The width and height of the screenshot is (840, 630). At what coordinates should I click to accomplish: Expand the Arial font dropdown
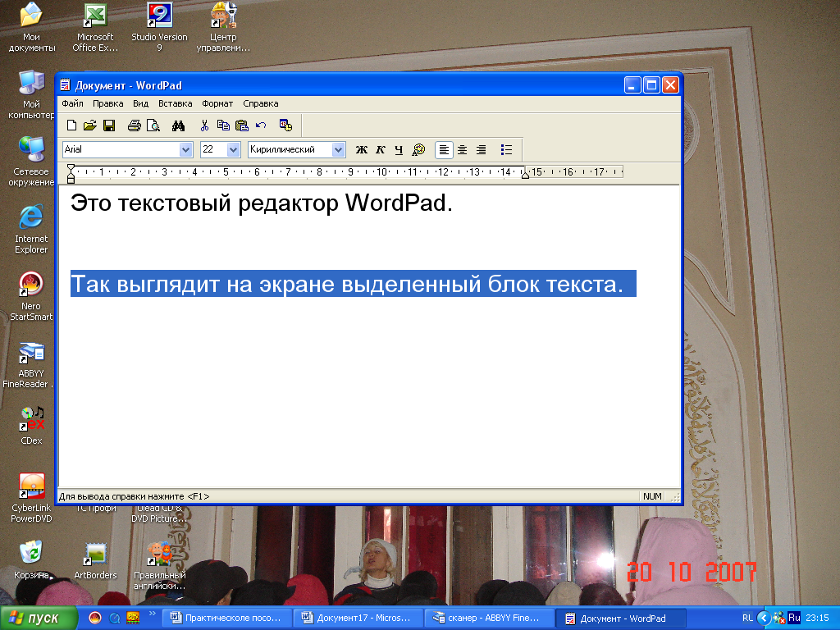point(186,150)
